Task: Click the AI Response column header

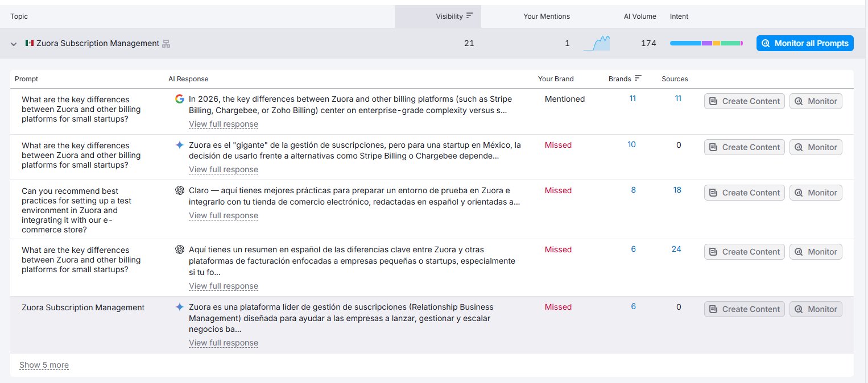Action: coord(188,79)
